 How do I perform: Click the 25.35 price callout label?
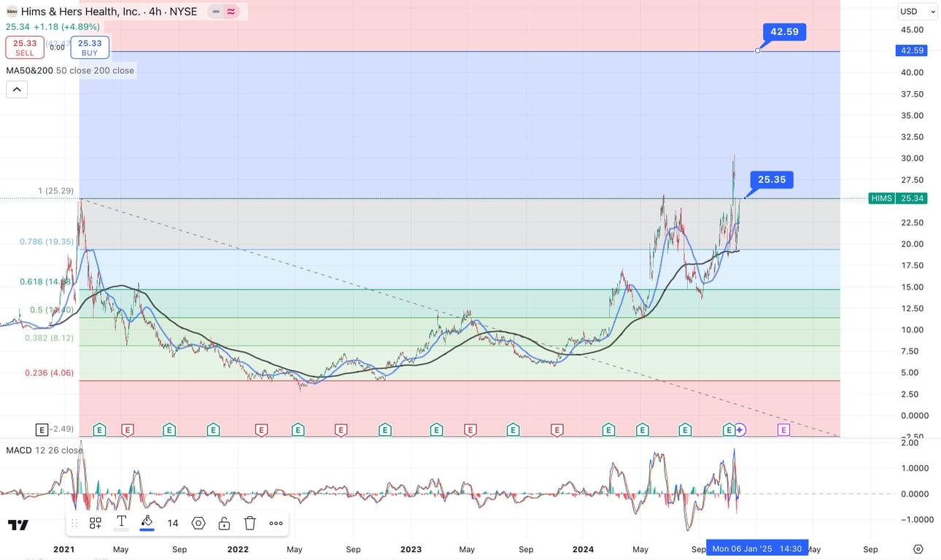[x=772, y=179]
